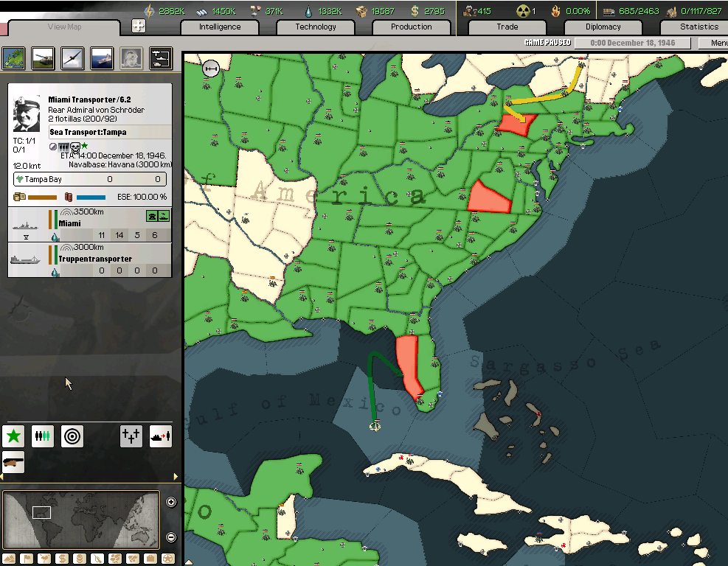Expand the panel with the plus button beside View Map
Viewport: 728px width, 566px height.
click(139, 27)
